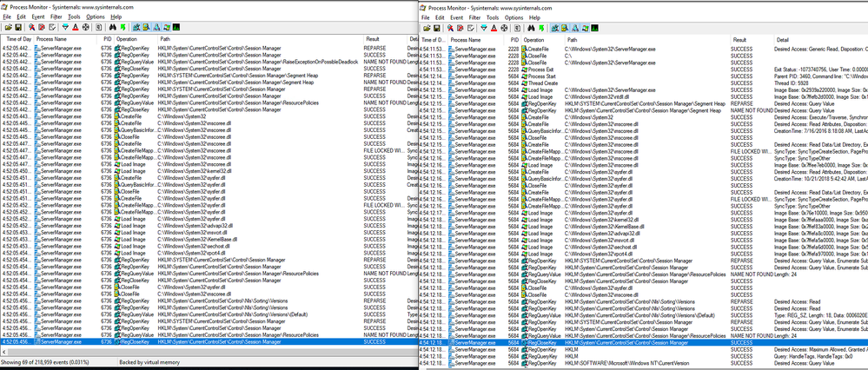
Task: Open Filter funnel icon in right window
Action: (484, 27)
